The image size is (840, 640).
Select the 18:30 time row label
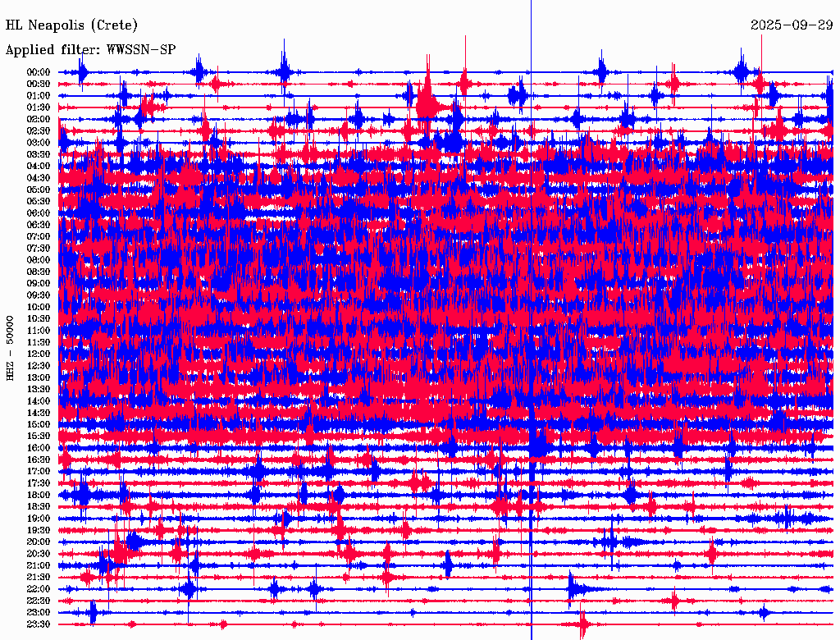point(39,507)
